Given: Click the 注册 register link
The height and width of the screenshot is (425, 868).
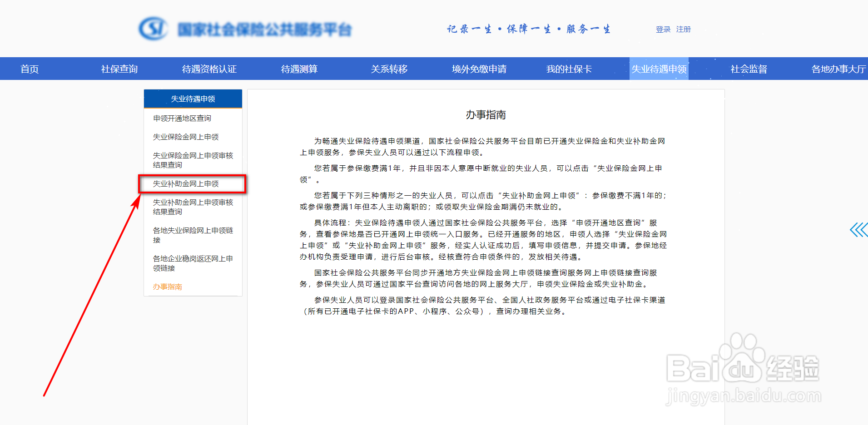Looking at the screenshot, I should tap(684, 29).
